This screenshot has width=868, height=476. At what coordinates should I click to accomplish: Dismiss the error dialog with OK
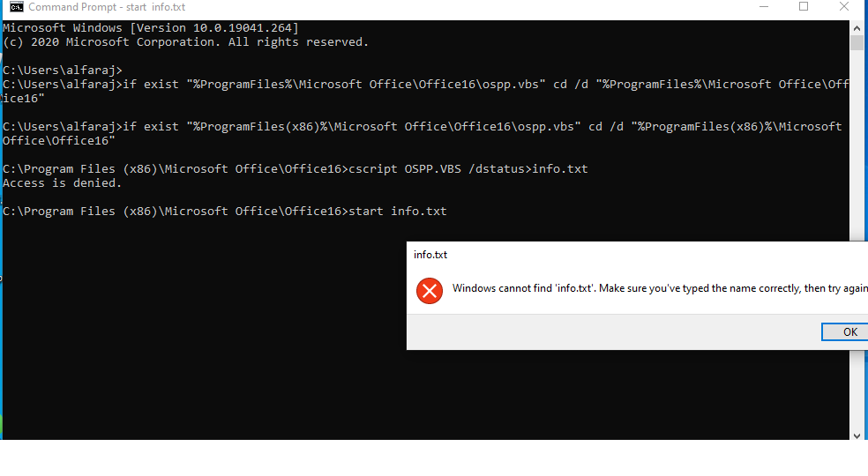point(845,332)
